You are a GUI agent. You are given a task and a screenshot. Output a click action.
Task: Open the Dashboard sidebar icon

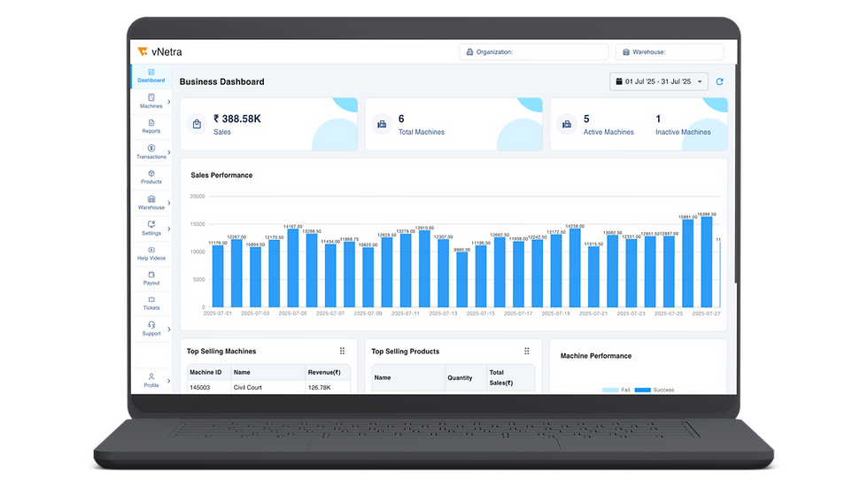(x=151, y=72)
